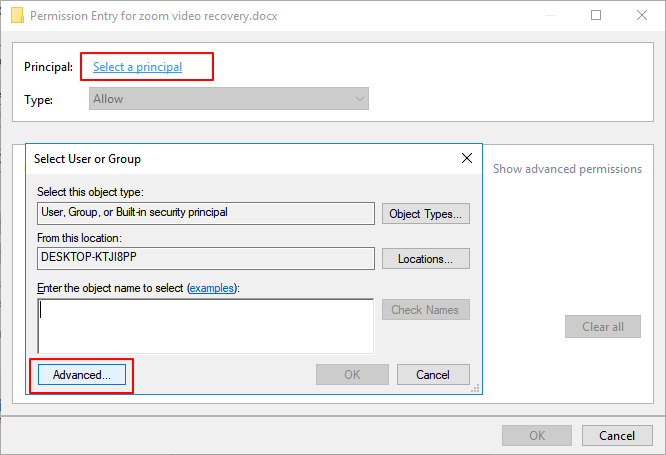Click OK at the bottom of Permission Entry
666x455 pixels.
coord(537,436)
